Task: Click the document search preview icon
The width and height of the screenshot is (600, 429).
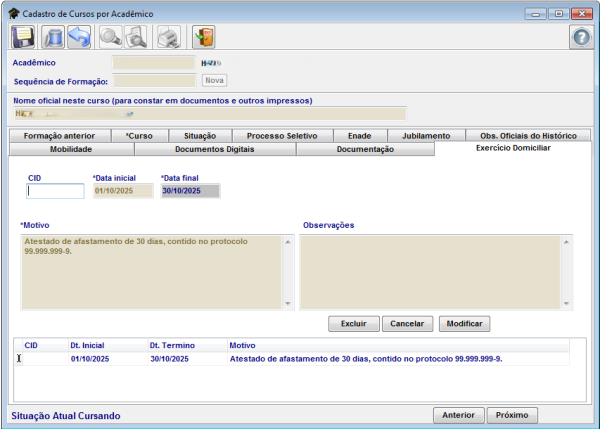Action: pos(136,38)
